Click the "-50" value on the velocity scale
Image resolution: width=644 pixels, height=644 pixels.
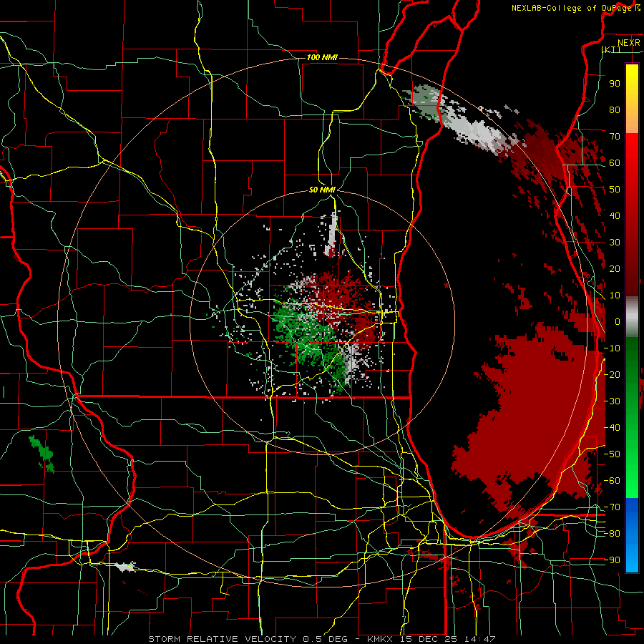(x=612, y=454)
